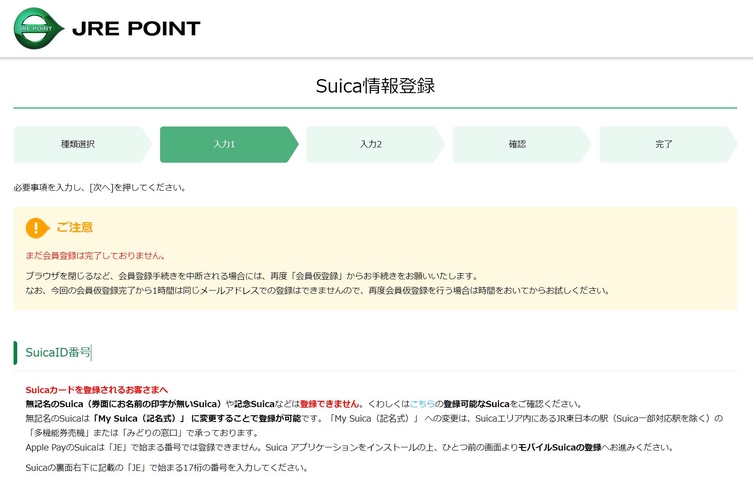
Task: Click the JRE POINT wordmark text
Action: pos(136,29)
